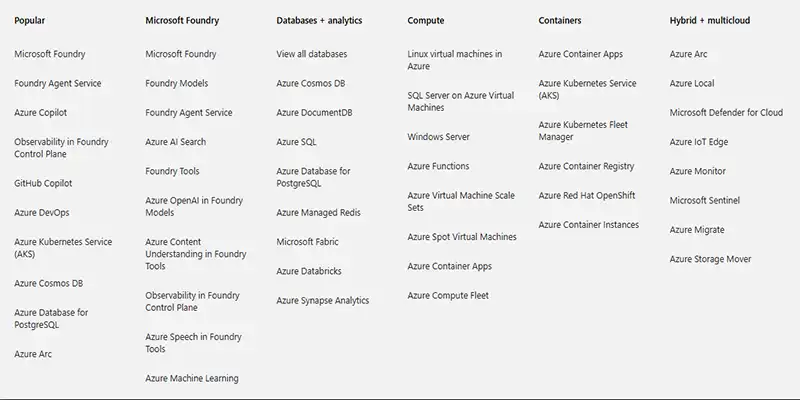This screenshot has width=800, height=400.
Task: Select Azure AI Search link
Action: point(175,143)
